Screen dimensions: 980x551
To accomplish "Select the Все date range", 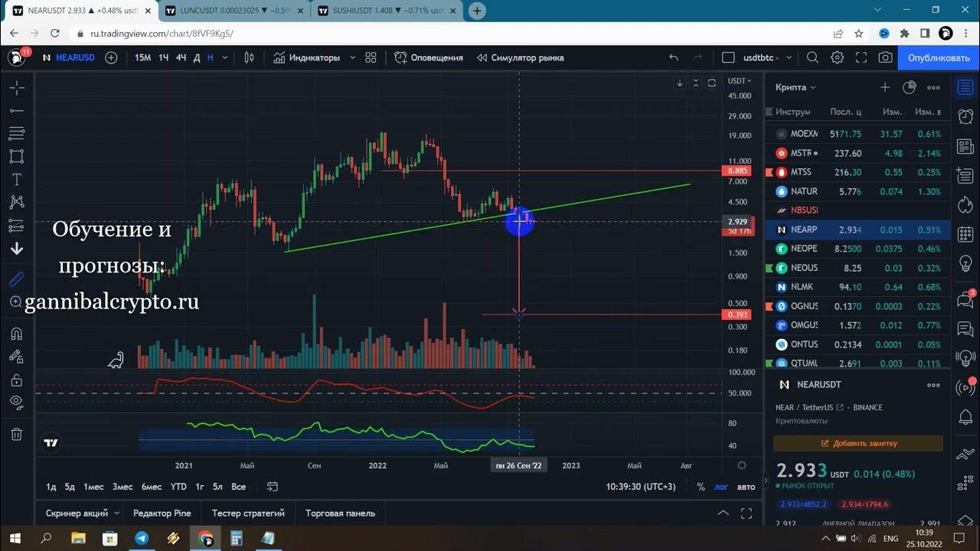I will point(238,487).
